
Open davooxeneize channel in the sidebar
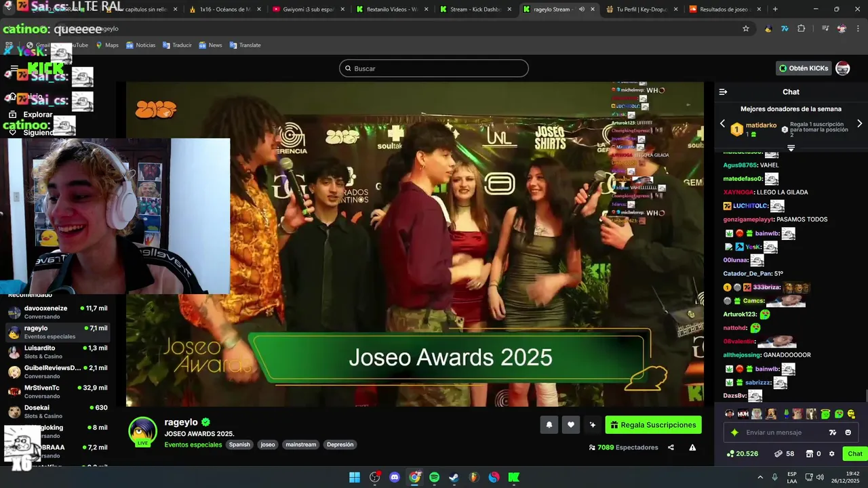pos(57,312)
